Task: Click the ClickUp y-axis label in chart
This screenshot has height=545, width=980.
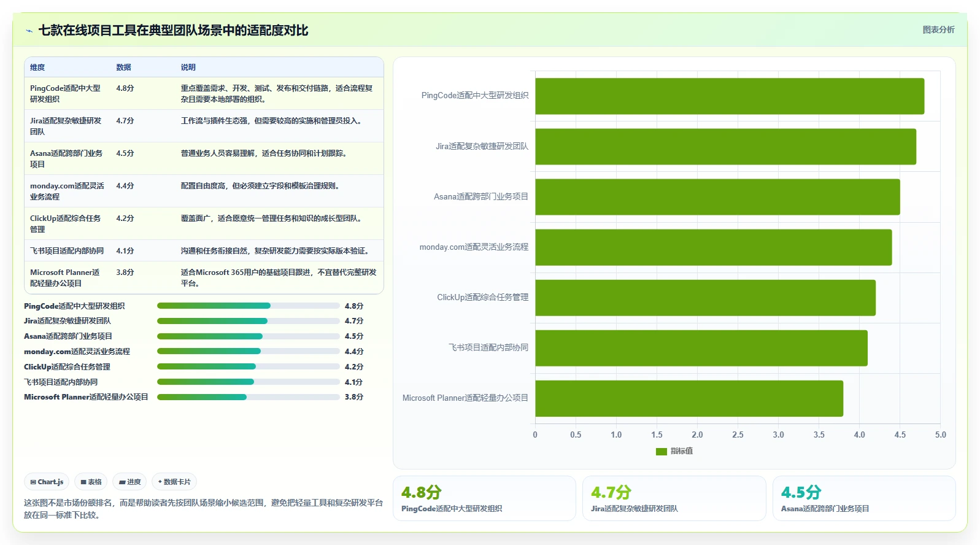Action: click(x=482, y=298)
